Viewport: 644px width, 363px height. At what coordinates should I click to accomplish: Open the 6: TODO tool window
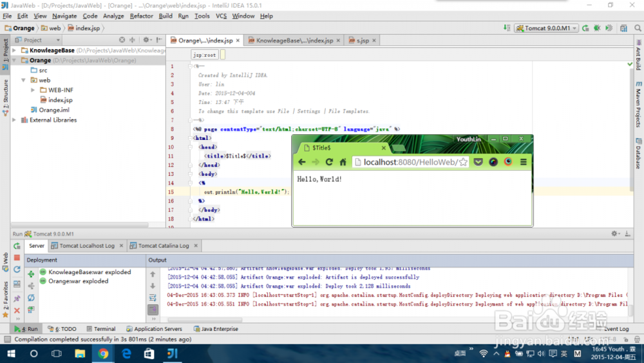coord(62,329)
